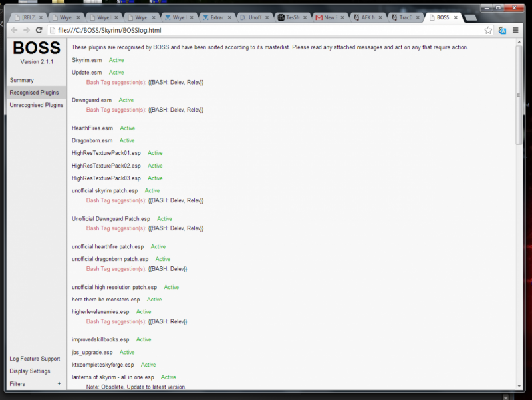Click the Update.esm plugin name
Image resolution: width=532 pixels, height=400 pixels.
87,73
